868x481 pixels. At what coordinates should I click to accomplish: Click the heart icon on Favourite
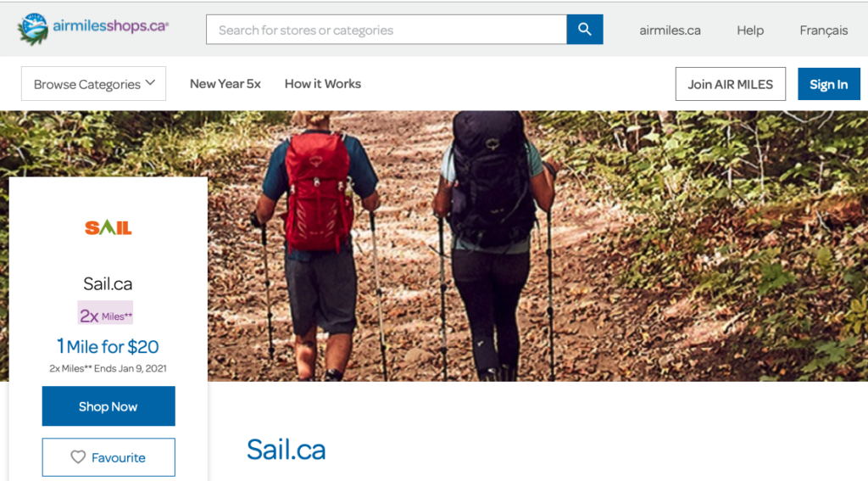(78, 456)
